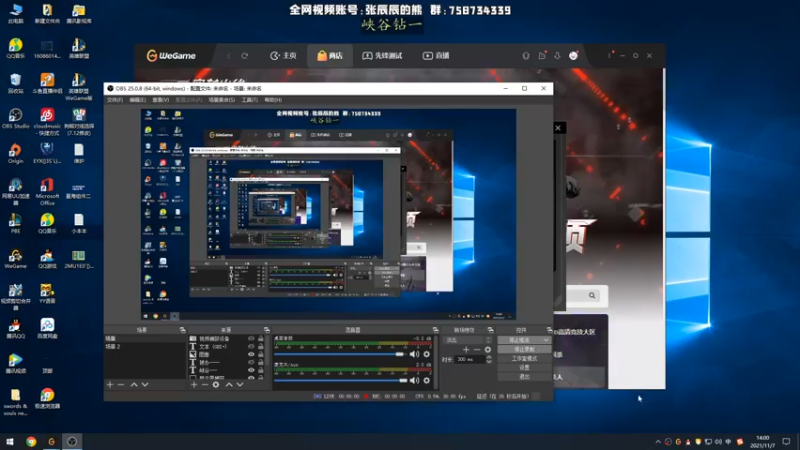Toggle lock on 视频捕获设备 source
The height and width of the screenshot is (450, 800).
point(261,338)
